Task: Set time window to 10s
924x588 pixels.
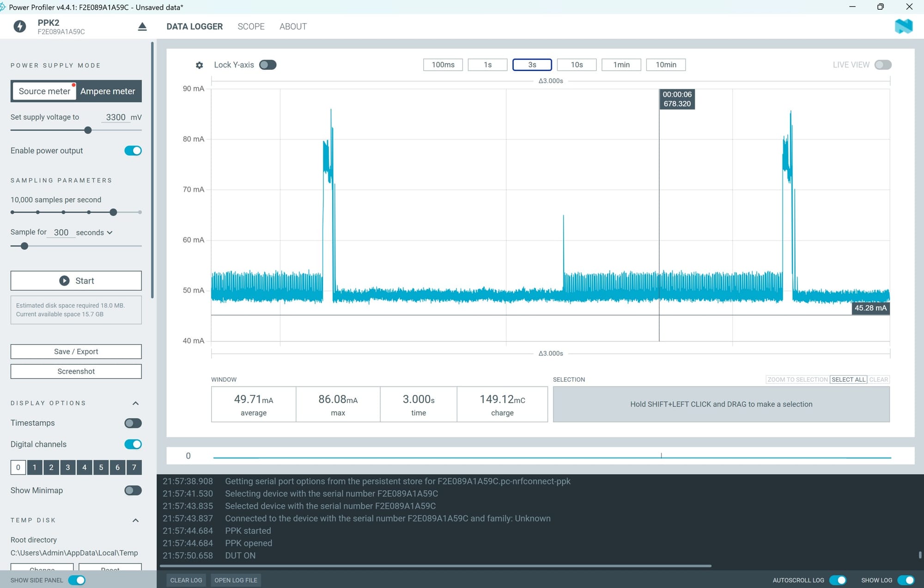Action: 577,65
